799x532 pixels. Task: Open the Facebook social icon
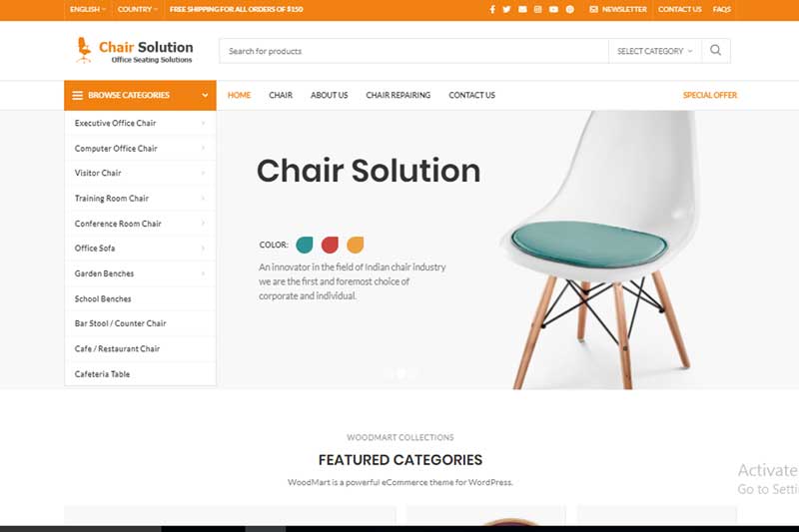pos(492,9)
